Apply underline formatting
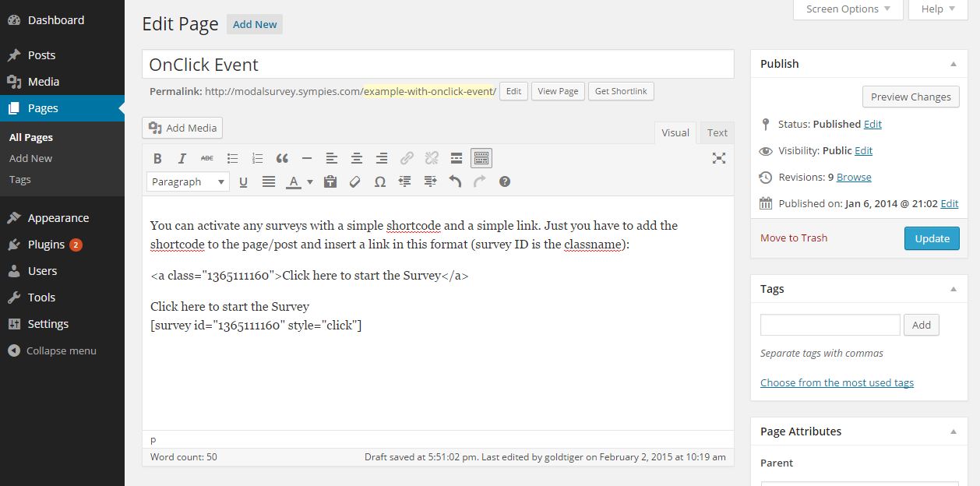The height and width of the screenshot is (486, 980). 243,181
